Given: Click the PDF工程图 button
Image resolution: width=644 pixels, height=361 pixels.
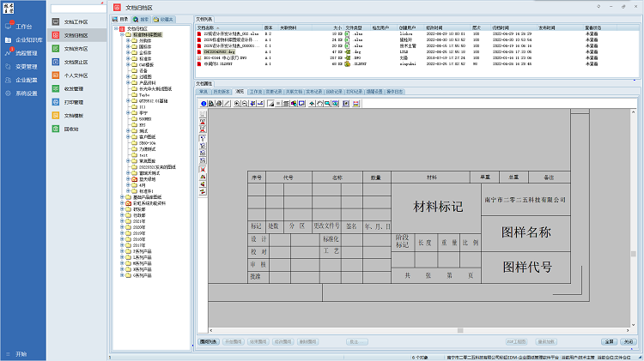Looking at the screenshot, I should pos(516,342).
